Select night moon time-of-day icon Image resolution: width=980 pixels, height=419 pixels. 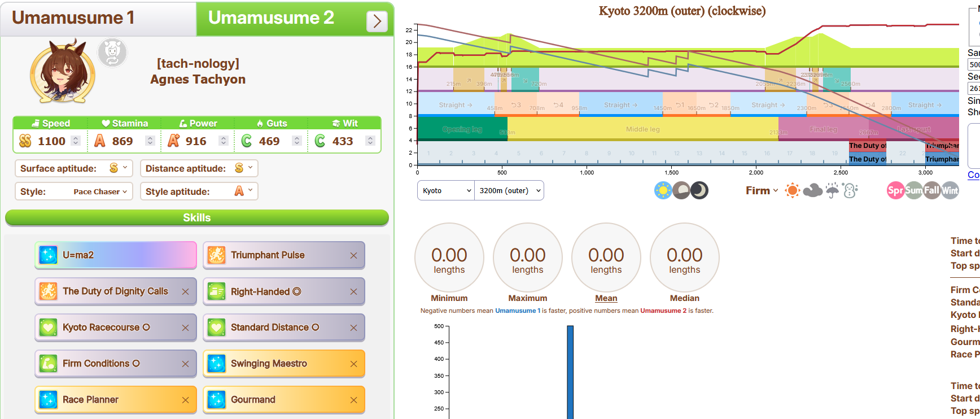699,190
